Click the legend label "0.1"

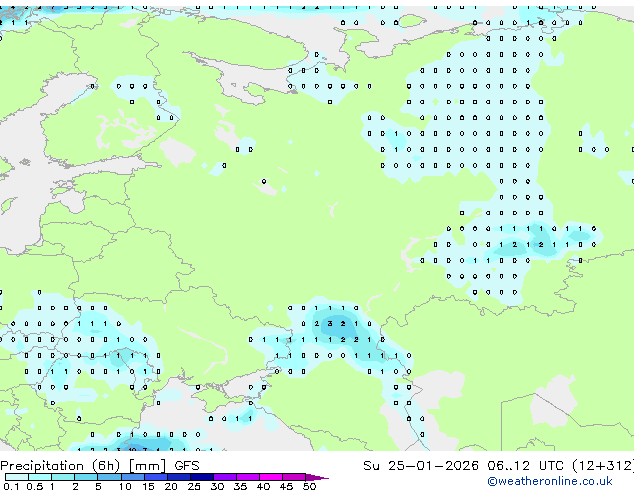[x=11, y=486]
